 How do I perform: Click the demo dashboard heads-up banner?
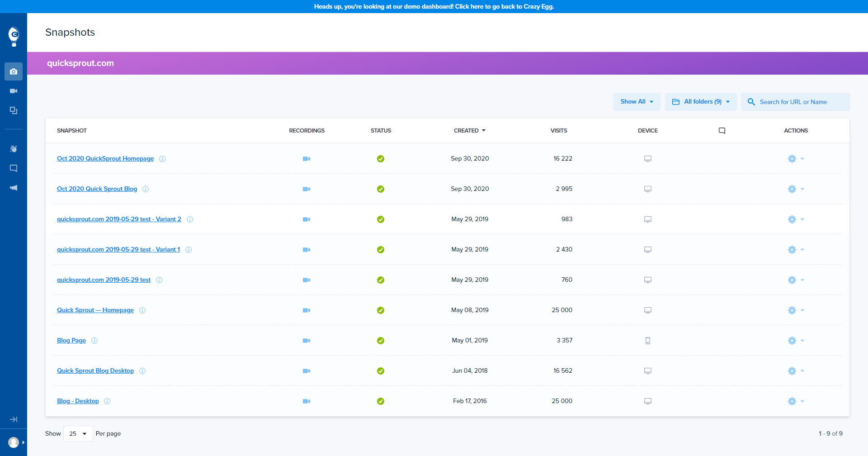pyautogui.click(x=434, y=6)
